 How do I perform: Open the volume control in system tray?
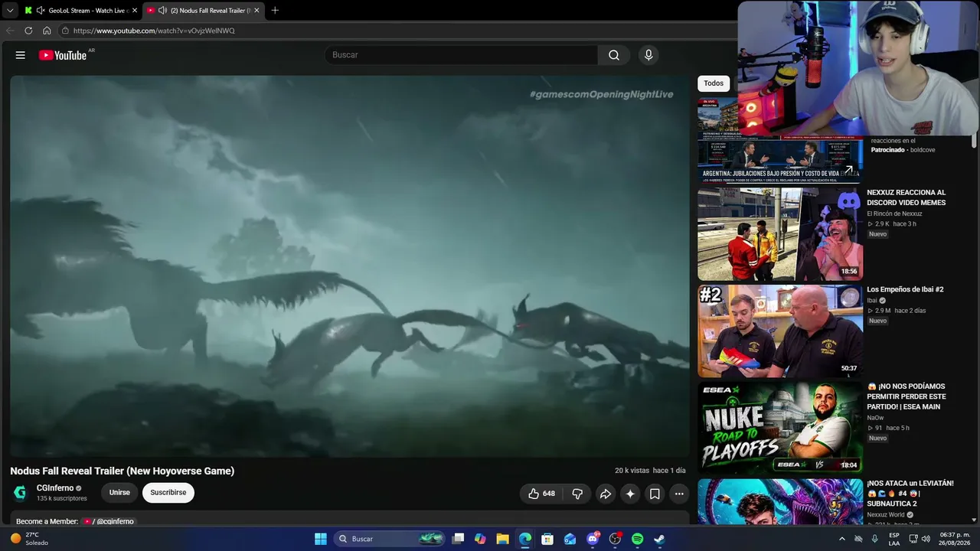pos(926,539)
